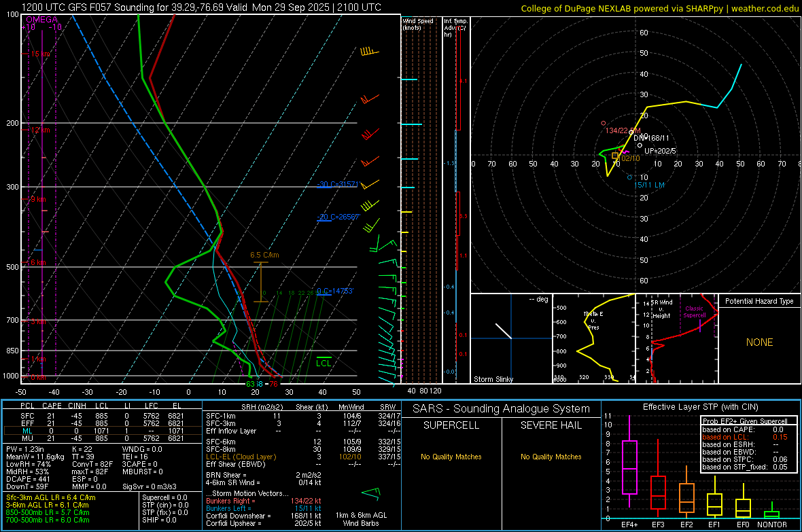Click the green 1km & 6km AGL wind barb

point(370,493)
